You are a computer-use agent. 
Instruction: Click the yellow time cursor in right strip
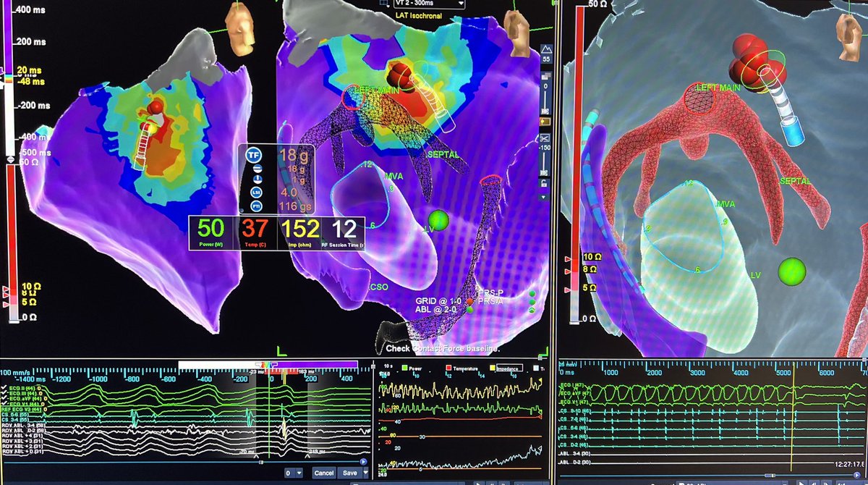pyautogui.click(x=793, y=416)
